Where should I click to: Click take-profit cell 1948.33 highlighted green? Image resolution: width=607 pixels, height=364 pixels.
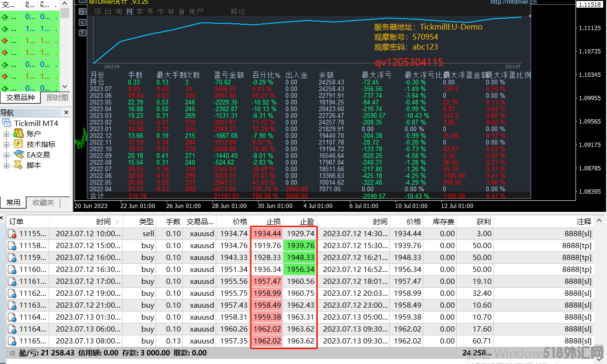pyautogui.click(x=301, y=258)
